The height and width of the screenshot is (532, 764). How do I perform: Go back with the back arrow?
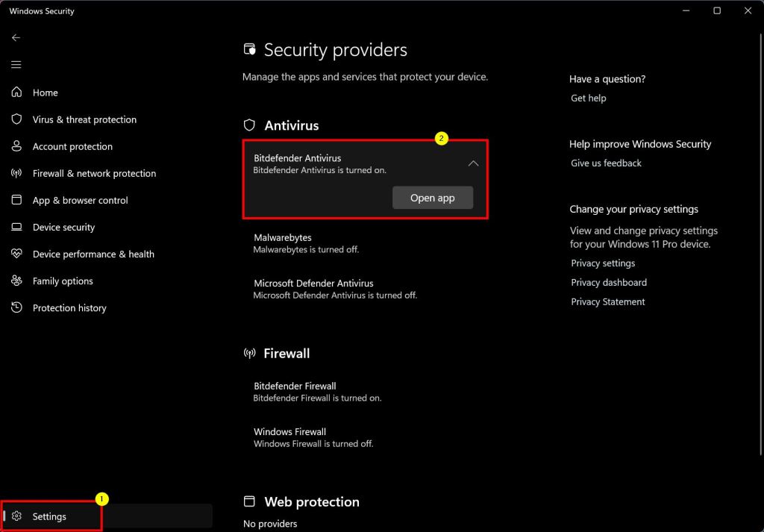(16, 37)
